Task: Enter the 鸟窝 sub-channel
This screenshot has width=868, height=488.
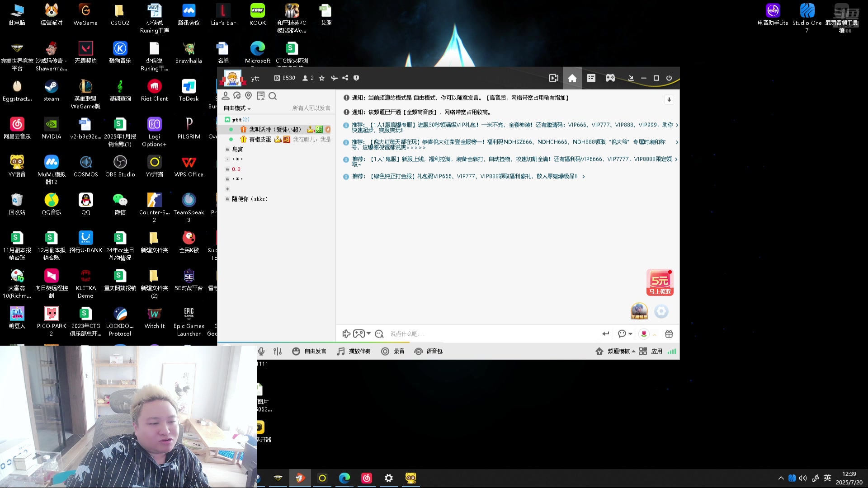Action: pos(237,150)
